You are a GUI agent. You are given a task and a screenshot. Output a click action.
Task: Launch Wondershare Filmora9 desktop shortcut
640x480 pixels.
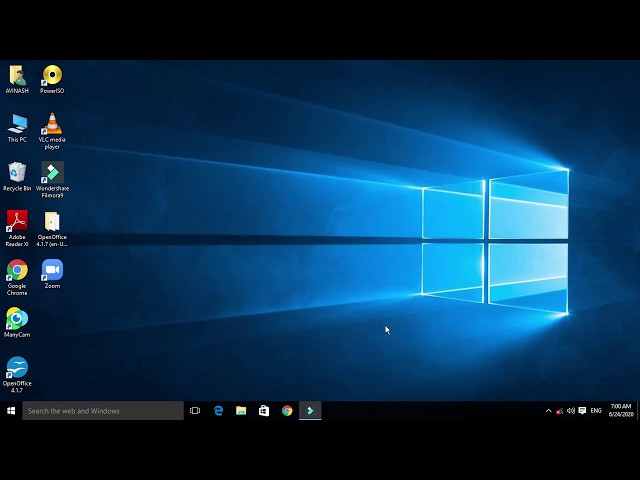click(x=52, y=180)
